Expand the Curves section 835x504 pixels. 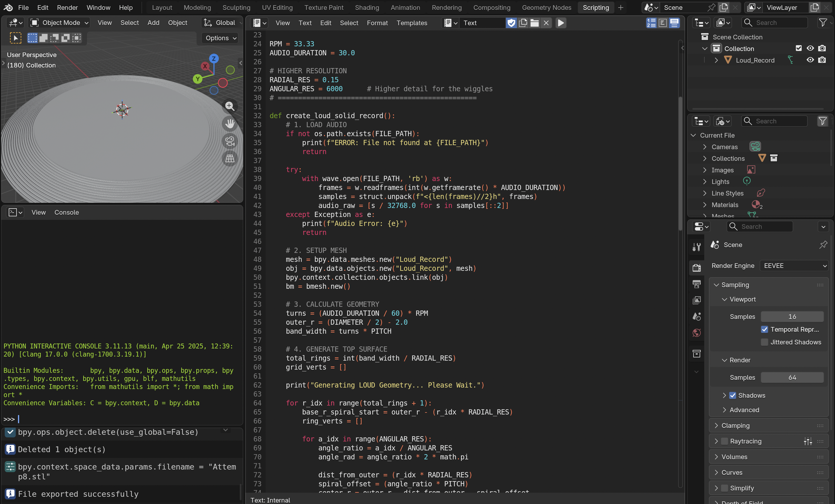click(x=716, y=472)
